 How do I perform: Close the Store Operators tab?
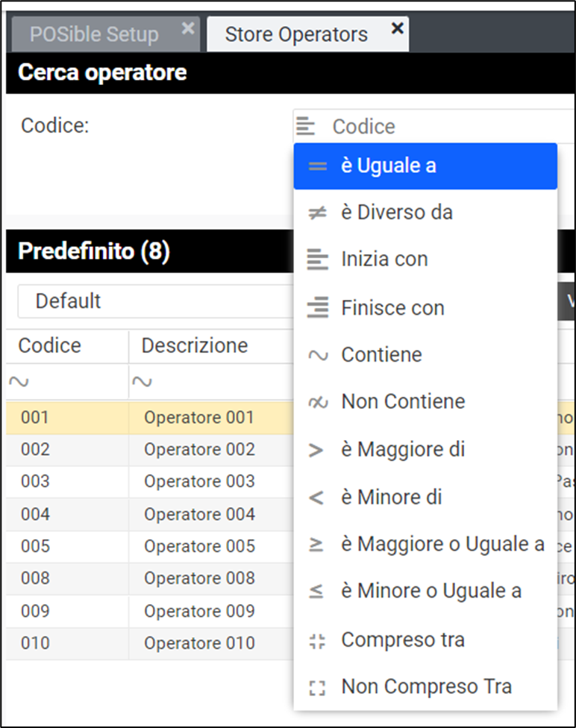(398, 28)
